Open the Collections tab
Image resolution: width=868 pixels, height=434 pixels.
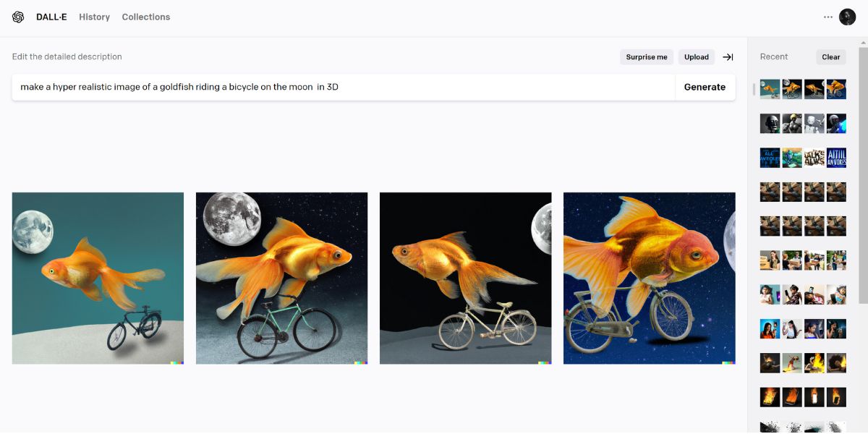point(145,17)
